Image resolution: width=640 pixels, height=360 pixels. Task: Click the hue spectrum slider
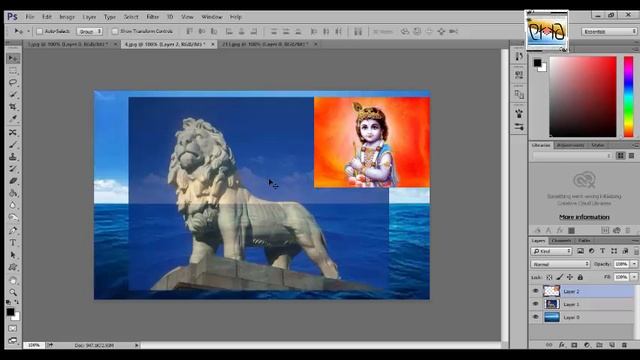tap(629, 96)
